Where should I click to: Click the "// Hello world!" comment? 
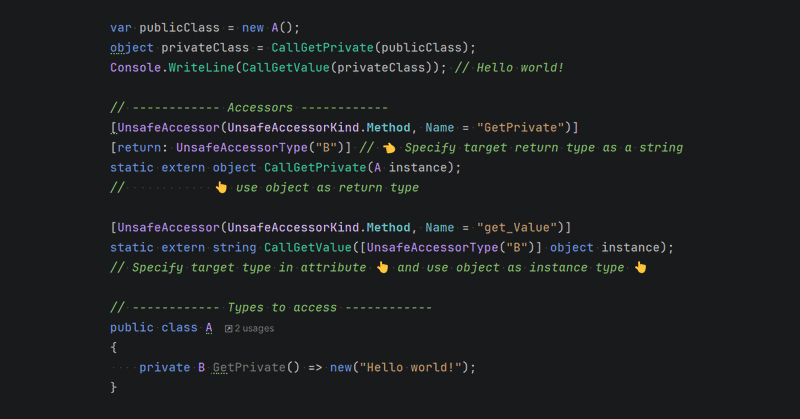[509, 67]
